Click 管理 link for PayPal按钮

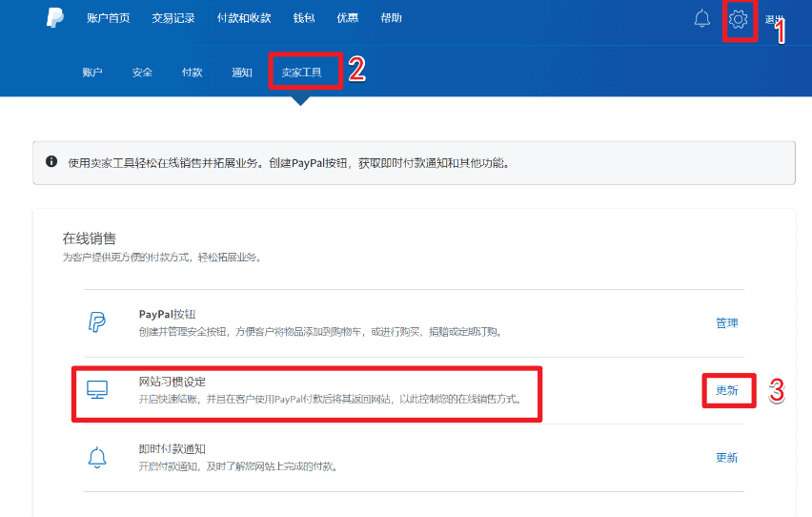[726, 323]
